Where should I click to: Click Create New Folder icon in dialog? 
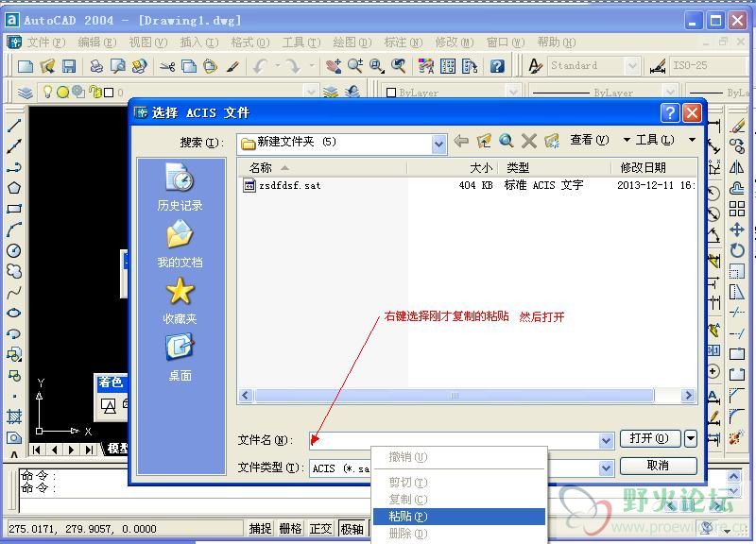[x=552, y=141]
